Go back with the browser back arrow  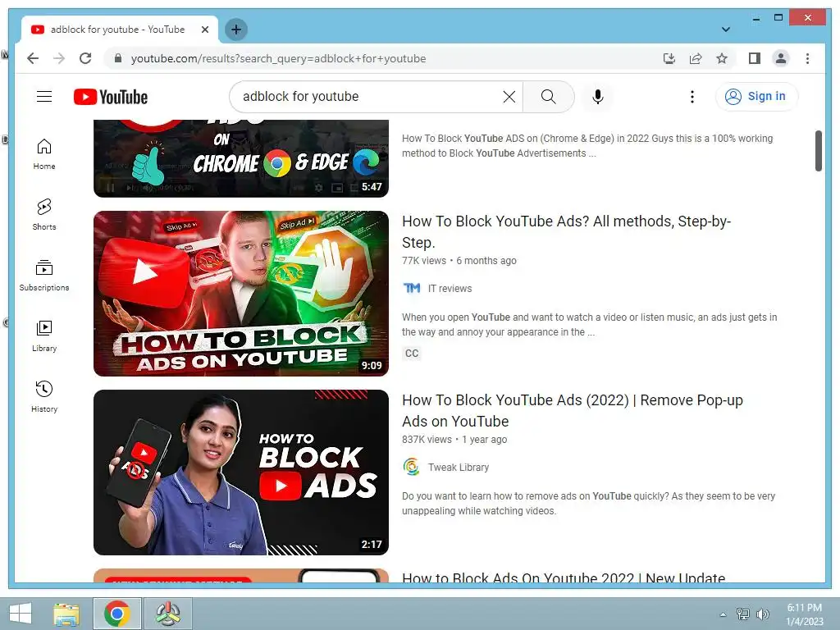pos(33,58)
